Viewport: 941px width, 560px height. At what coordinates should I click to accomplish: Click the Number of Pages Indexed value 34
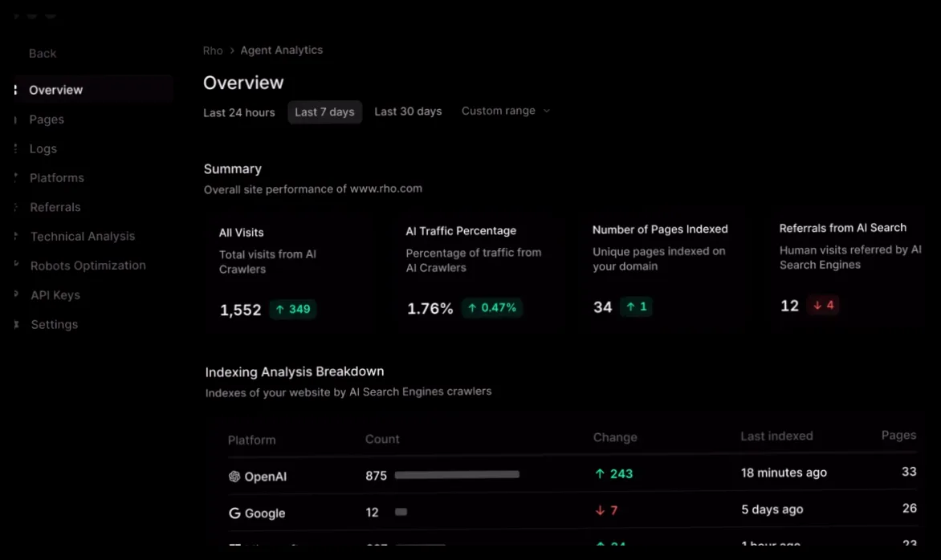coord(602,307)
